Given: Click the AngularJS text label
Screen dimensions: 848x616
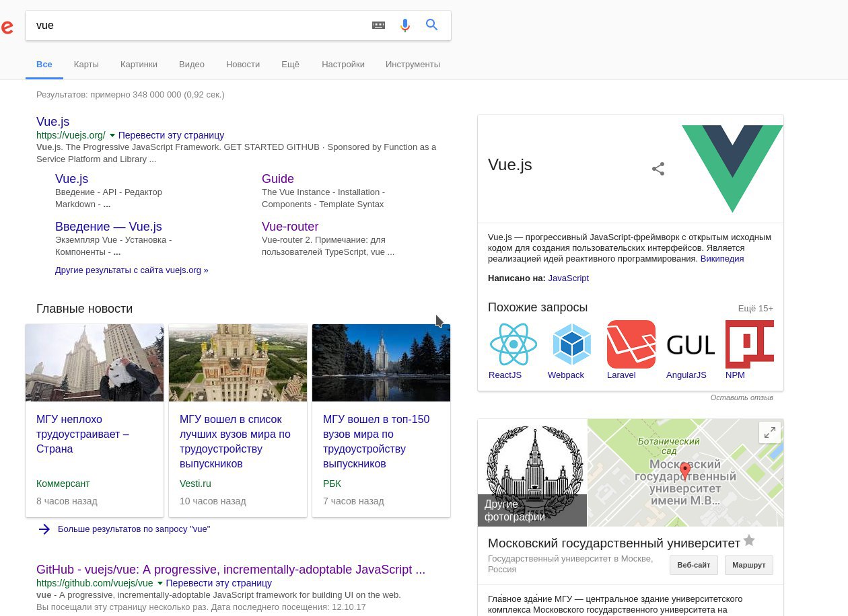Looking at the screenshot, I should click(686, 375).
